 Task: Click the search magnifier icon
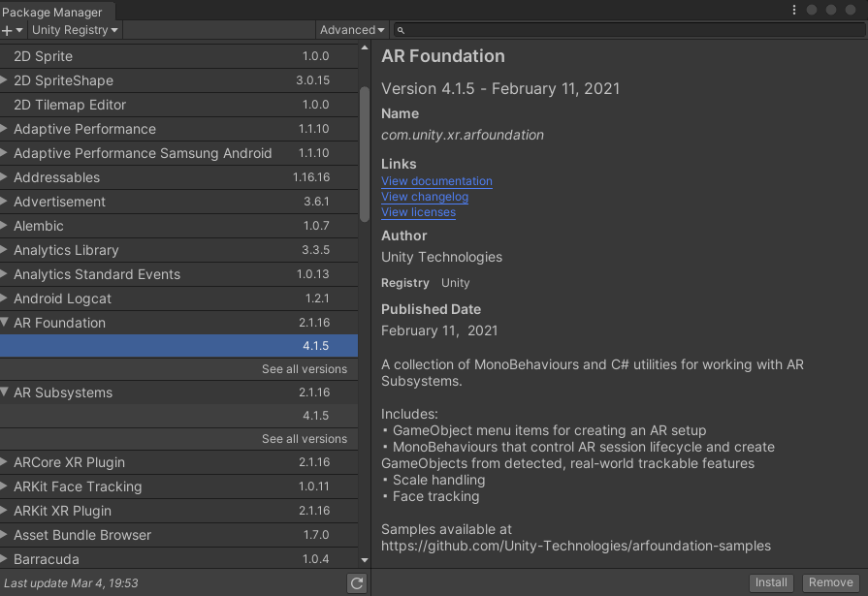[401, 31]
